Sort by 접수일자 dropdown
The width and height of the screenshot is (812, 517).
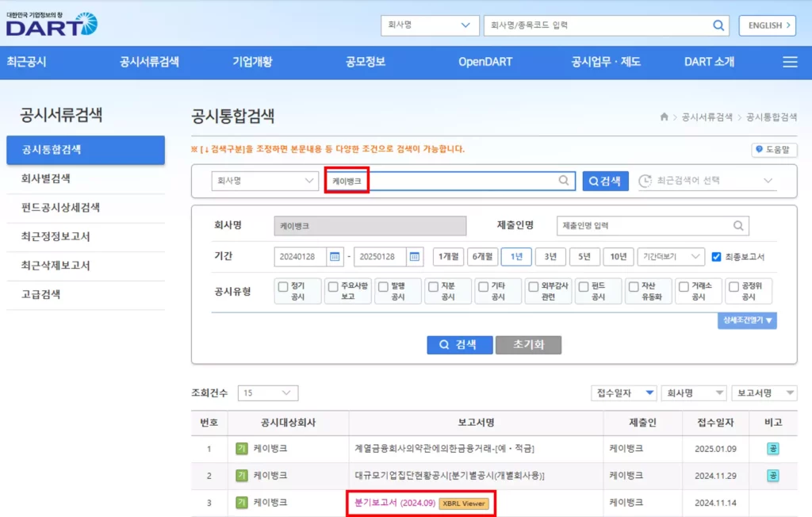[624, 393]
